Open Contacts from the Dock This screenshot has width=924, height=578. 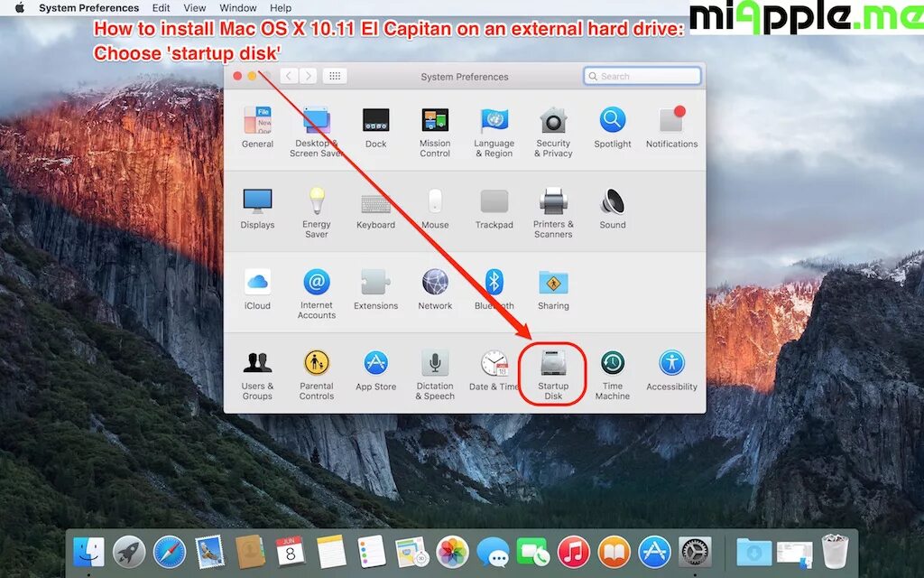click(250, 553)
